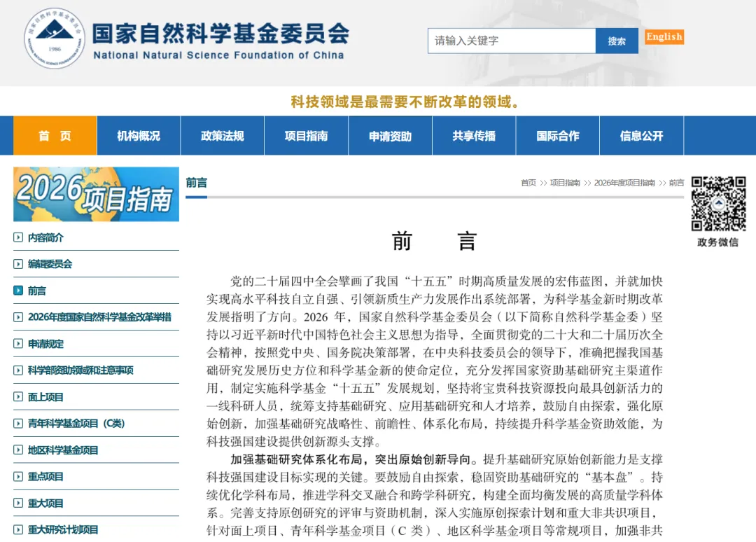Open the 国际合作 menu
Viewport: 756px width, 542px height.
point(558,136)
